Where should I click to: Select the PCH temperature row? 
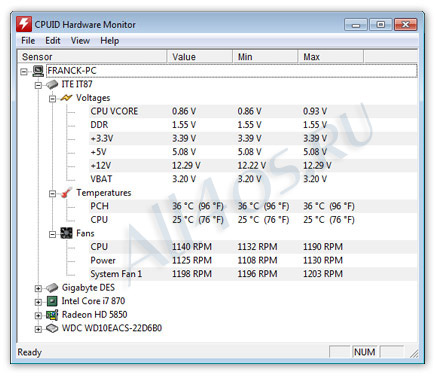[x=253, y=206]
